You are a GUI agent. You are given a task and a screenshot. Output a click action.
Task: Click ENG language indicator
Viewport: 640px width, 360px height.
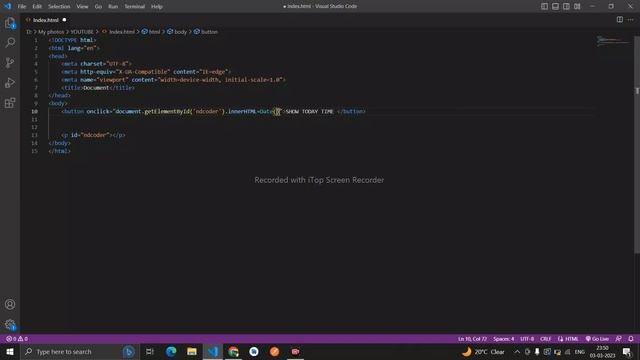580,351
